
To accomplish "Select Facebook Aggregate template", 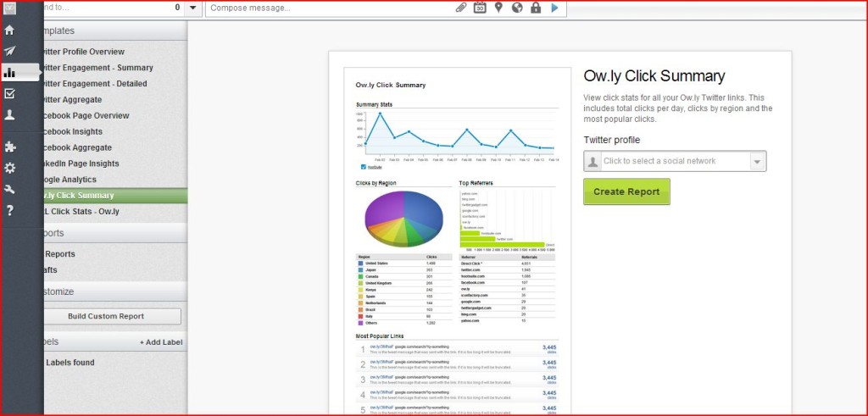I will click(x=78, y=147).
